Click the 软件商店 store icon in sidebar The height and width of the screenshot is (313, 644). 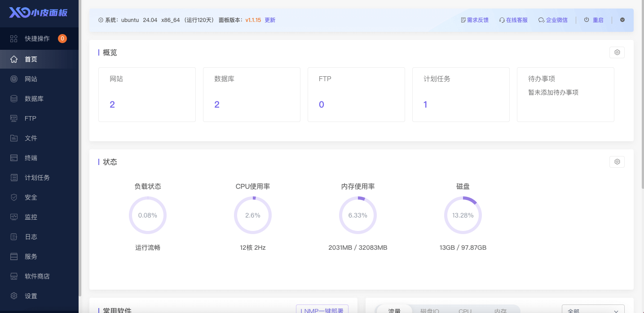click(14, 276)
